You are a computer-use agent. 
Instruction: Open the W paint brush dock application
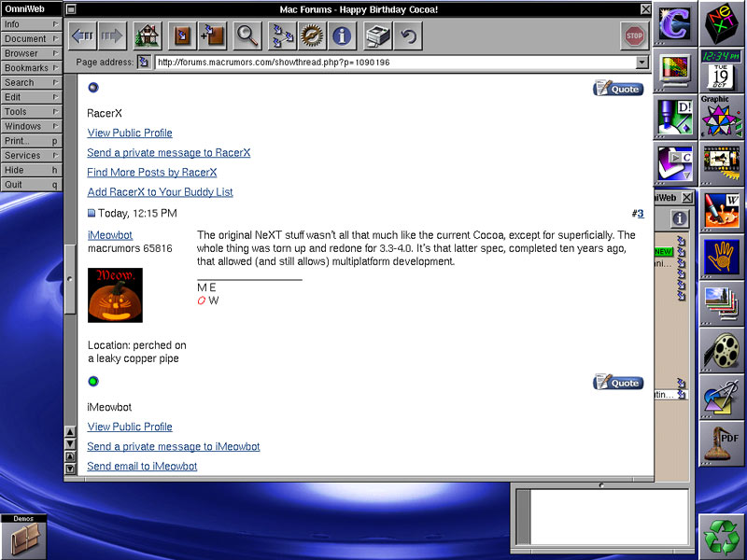point(722,210)
